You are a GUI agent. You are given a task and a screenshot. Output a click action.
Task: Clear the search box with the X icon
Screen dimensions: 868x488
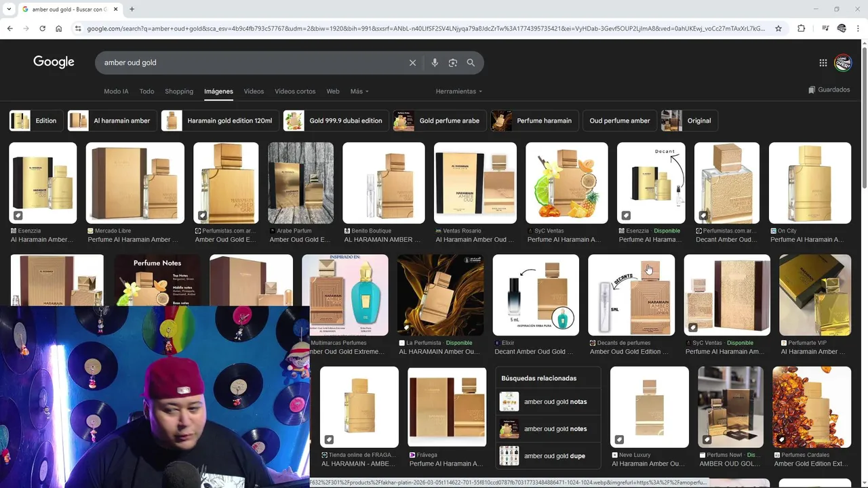tap(412, 62)
